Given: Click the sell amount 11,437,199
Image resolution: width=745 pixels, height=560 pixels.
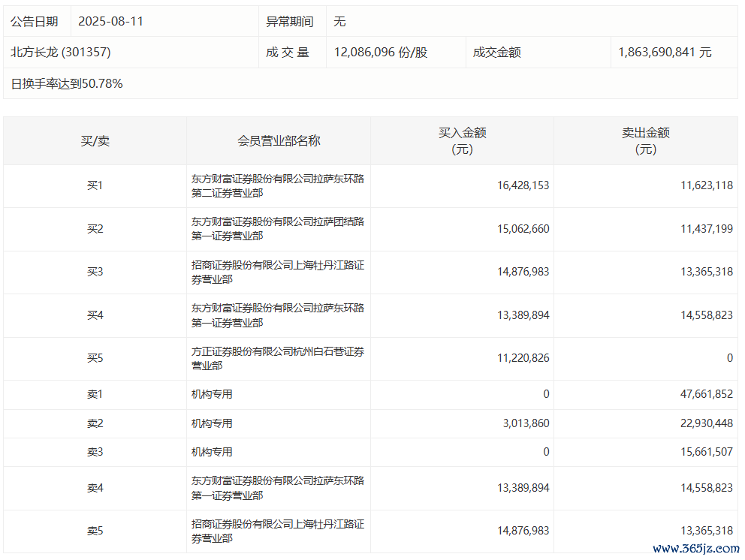Looking at the screenshot, I should click(x=704, y=229).
